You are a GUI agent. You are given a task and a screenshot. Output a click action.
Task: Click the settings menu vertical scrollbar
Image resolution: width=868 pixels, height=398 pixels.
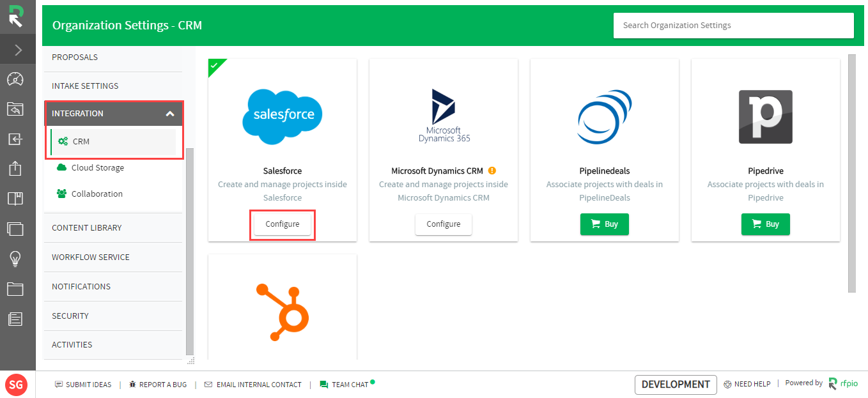pyautogui.click(x=189, y=251)
